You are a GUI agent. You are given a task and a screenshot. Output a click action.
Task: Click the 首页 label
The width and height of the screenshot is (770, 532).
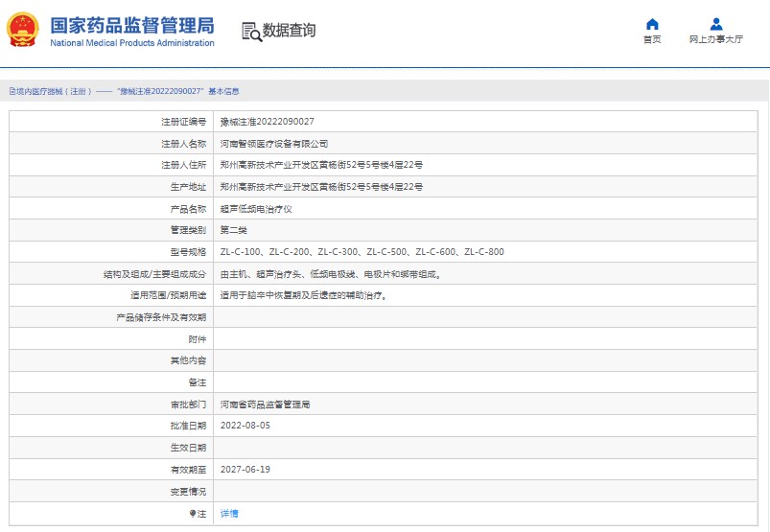click(x=652, y=39)
